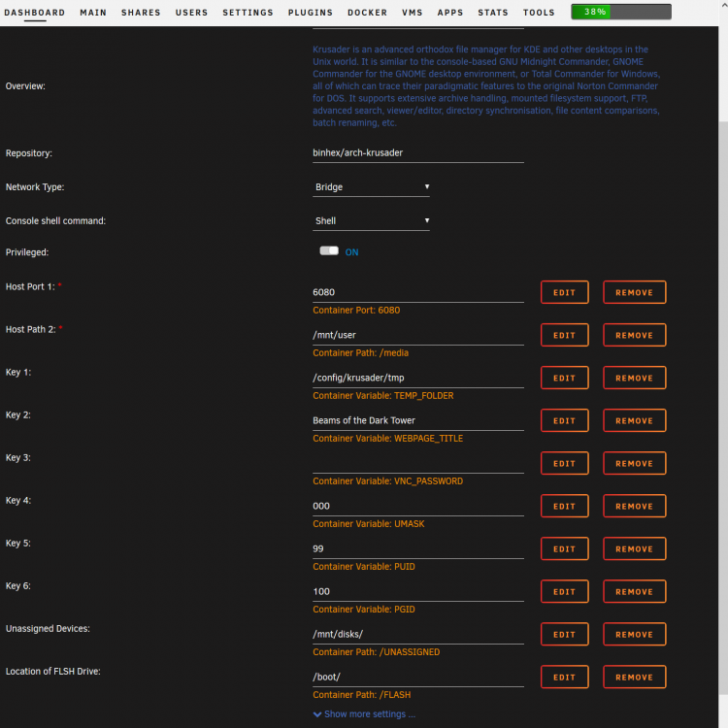Click Container Path: /FLASH text
Viewport: 728px width, 728px height.
pyautogui.click(x=362, y=695)
